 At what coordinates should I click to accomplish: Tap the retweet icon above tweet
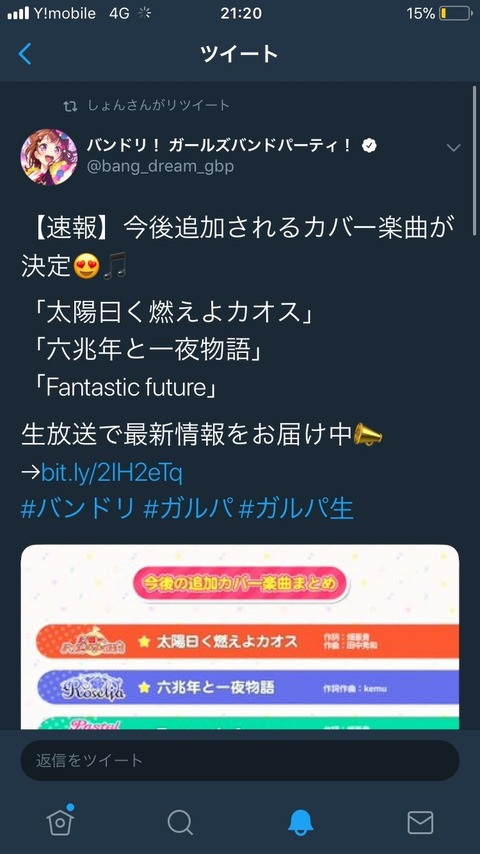70,106
